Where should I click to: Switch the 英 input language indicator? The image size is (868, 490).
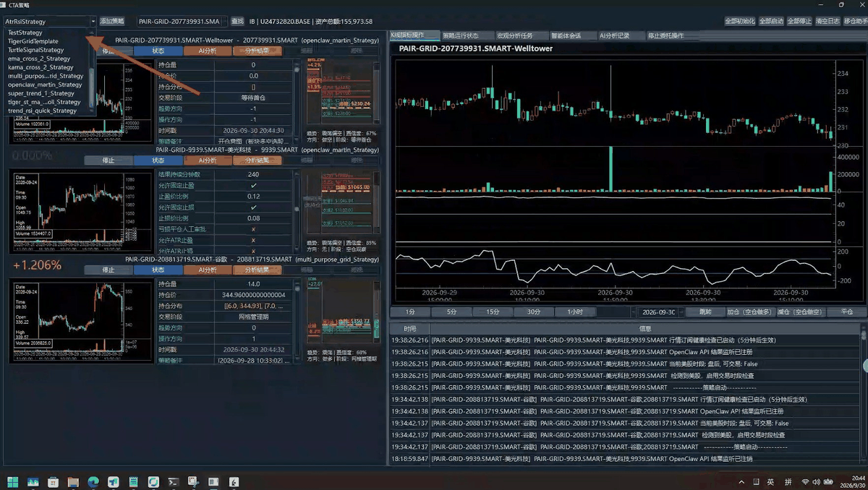(770, 482)
